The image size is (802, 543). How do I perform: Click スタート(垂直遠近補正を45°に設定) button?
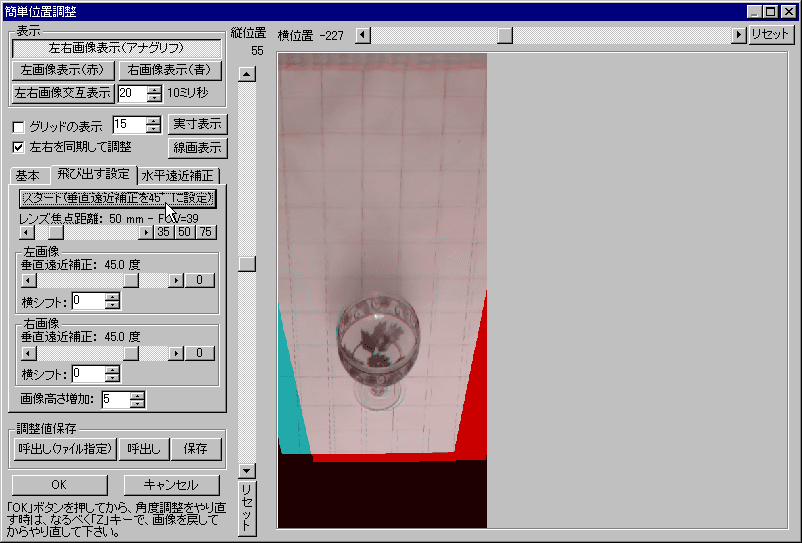[x=118, y=198]
